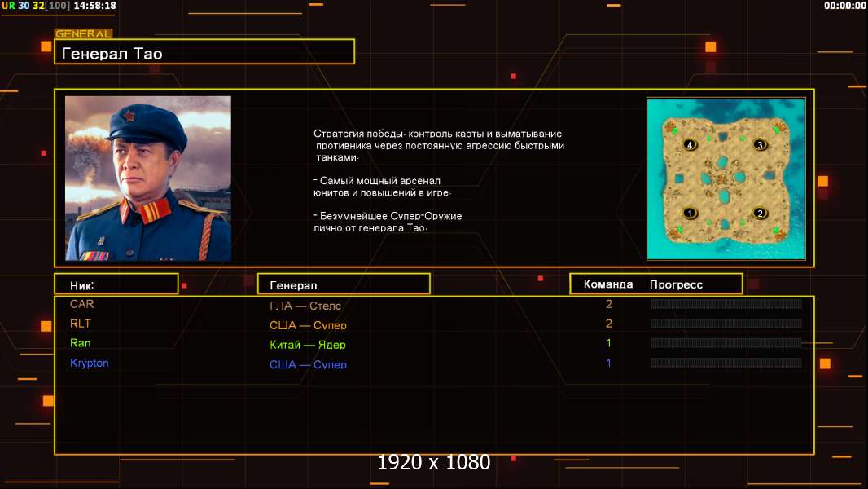
Task: Click start position marker 4 on map
Action: click(690, 144)
